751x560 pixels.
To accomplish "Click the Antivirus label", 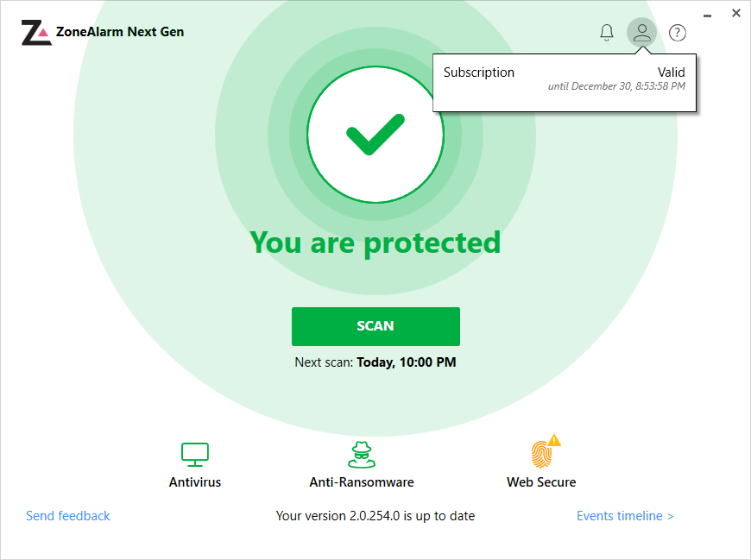I will tap(195, 482).
